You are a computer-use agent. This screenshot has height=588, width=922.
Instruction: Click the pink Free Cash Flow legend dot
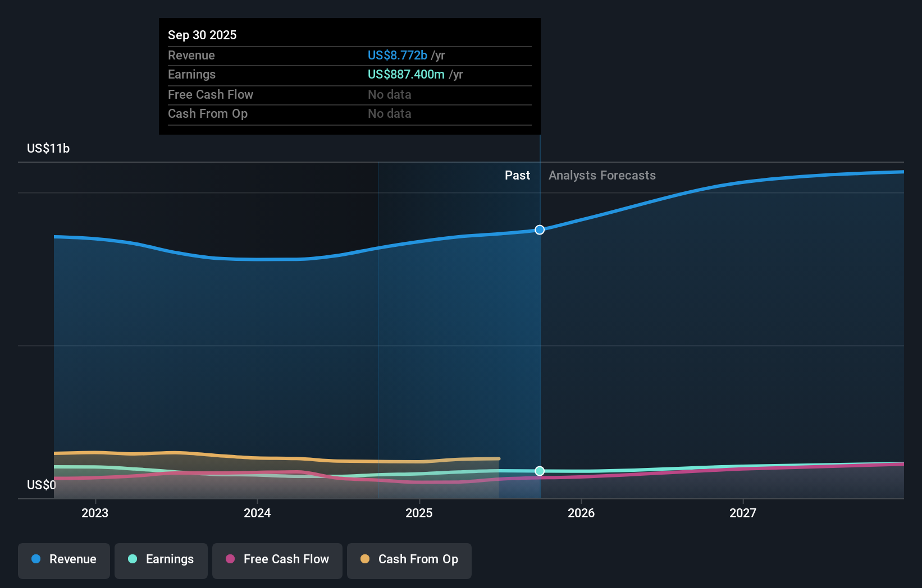click(x=230, y=559)
